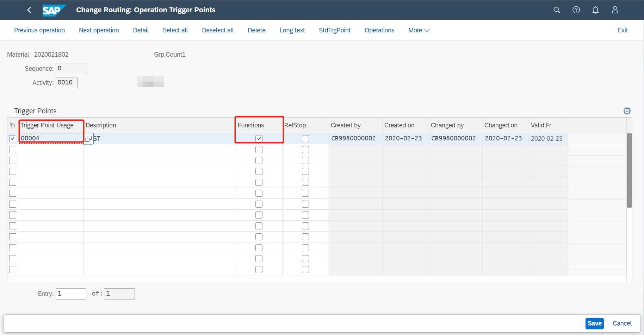Expand the More menu
Screen dimensions: 644x335
coord(418,30)
